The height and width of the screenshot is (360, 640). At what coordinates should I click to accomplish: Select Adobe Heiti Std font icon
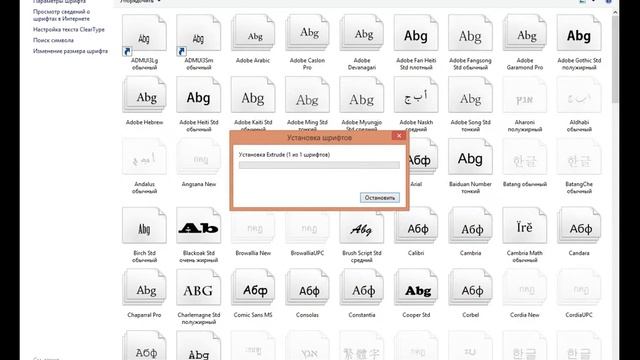point(199,95)
